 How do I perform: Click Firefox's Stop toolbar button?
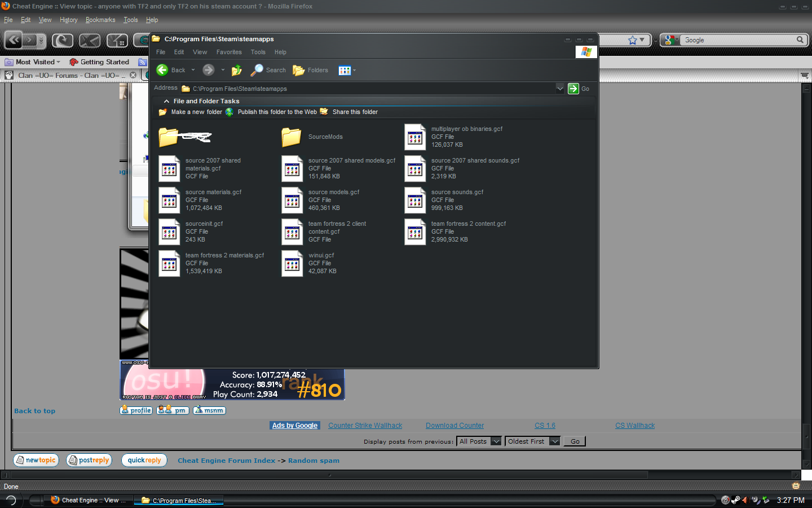coord(90,40)
